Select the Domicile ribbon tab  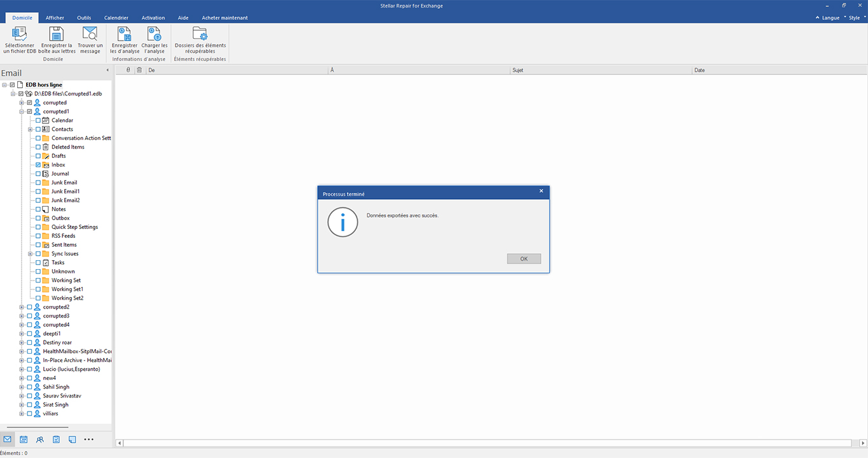click(22, 18)
